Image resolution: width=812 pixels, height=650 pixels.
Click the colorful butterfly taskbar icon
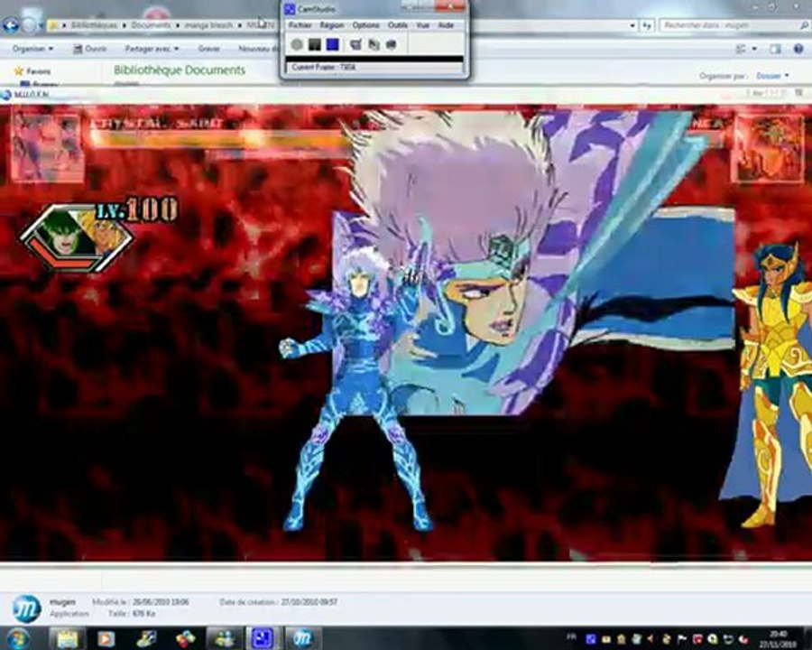click(185, 638)
